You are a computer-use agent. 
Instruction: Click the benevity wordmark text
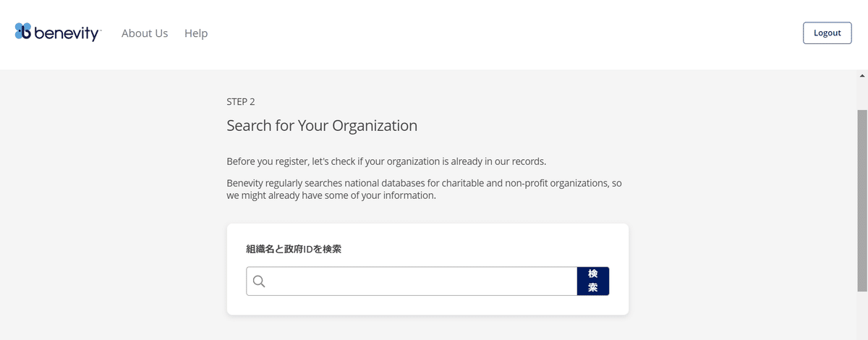[x=67, y=33]
